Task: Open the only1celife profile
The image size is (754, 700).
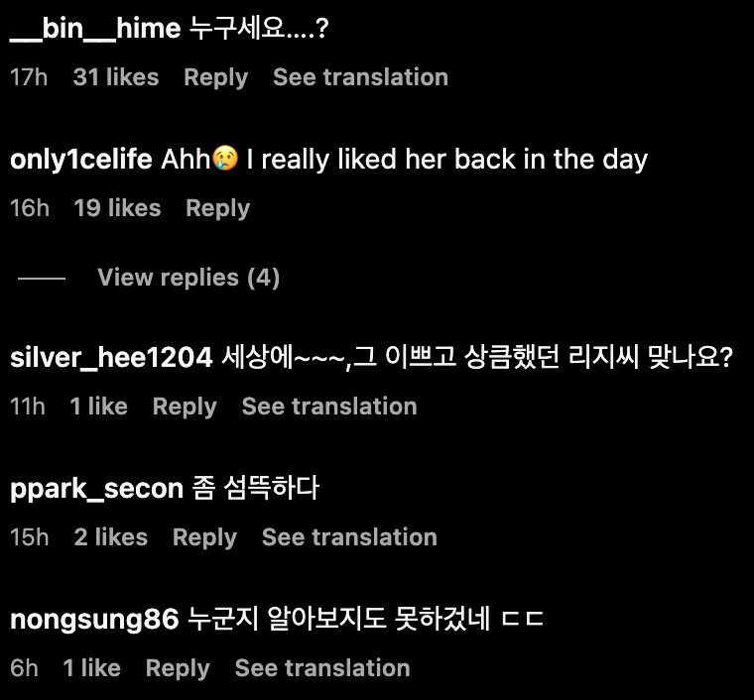Action: tap(81, 160)
